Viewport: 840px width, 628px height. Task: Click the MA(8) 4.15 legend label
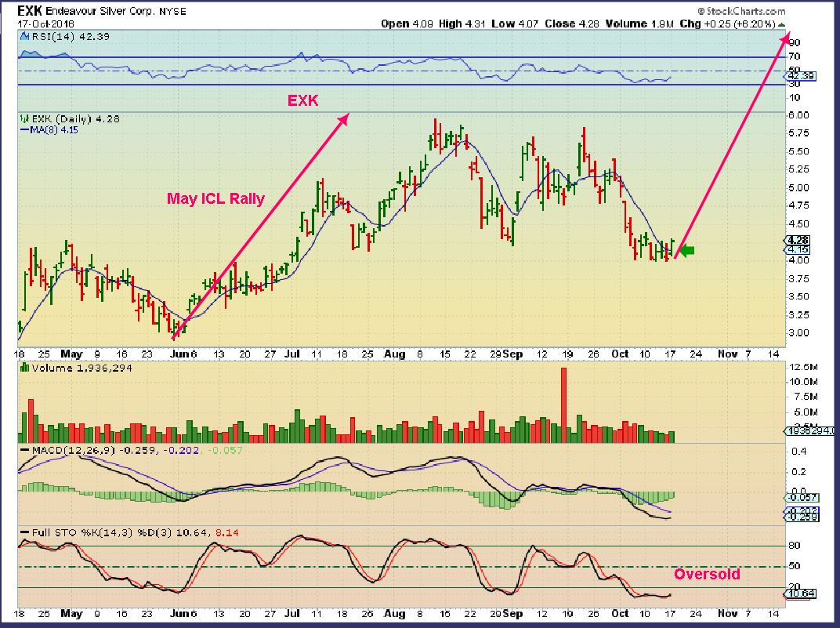point(54,129)
